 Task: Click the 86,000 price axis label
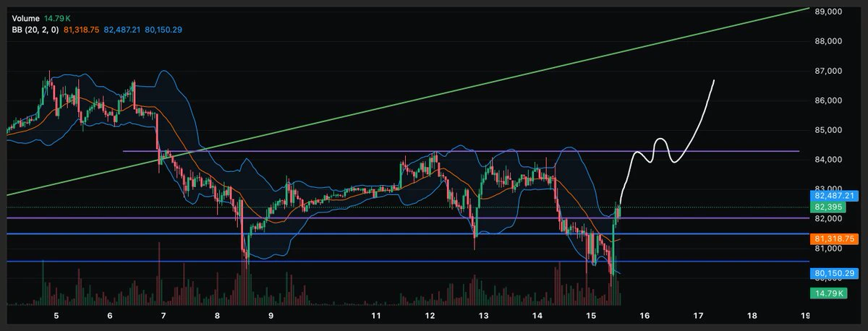tap(828, 100)
